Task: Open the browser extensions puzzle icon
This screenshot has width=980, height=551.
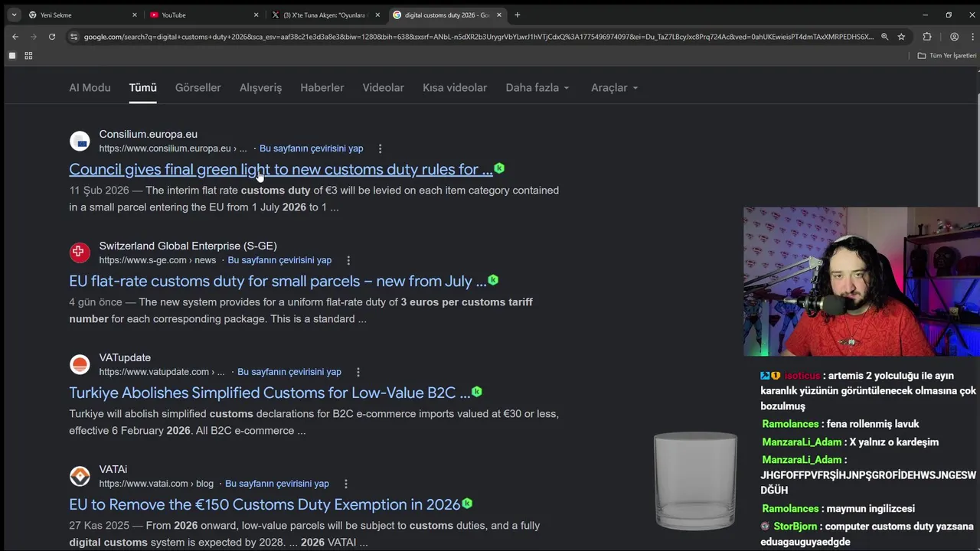Action: click(927, 37)
